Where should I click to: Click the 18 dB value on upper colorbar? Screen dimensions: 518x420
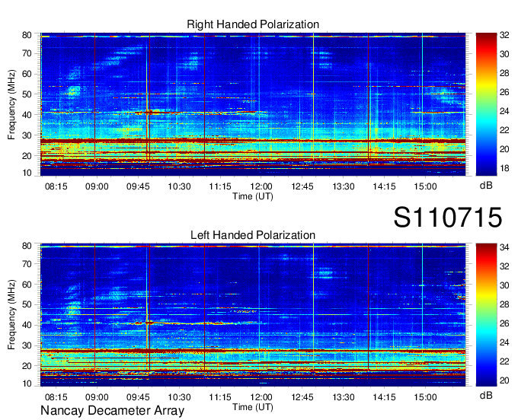[504, 168]
